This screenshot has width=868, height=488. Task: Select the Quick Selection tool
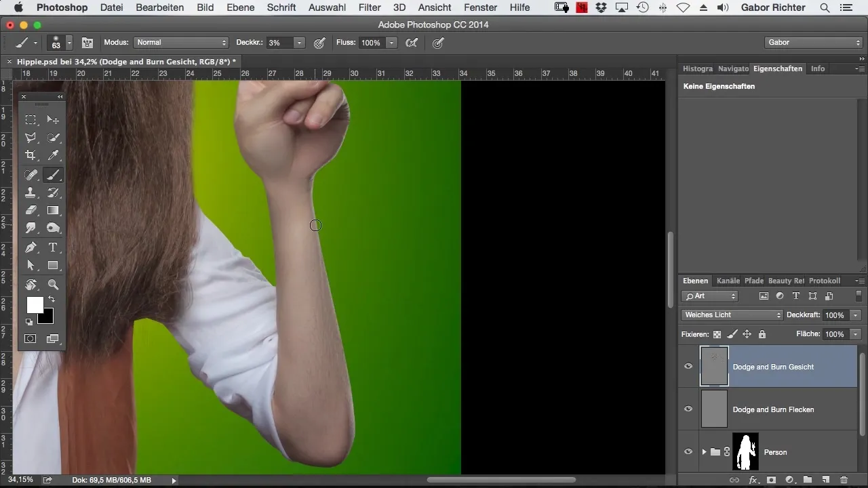click(53, 138)
